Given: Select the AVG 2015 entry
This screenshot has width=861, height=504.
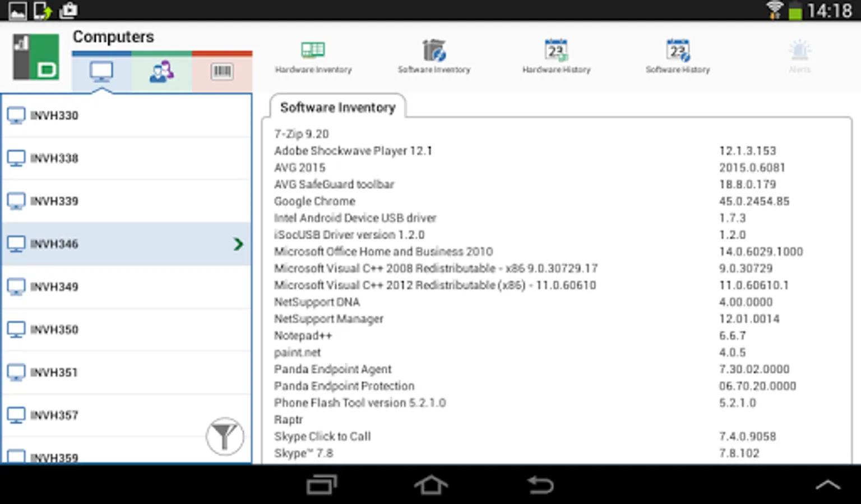Looking at the screenshot, I should pyautogui.click(x=299, y=167).
